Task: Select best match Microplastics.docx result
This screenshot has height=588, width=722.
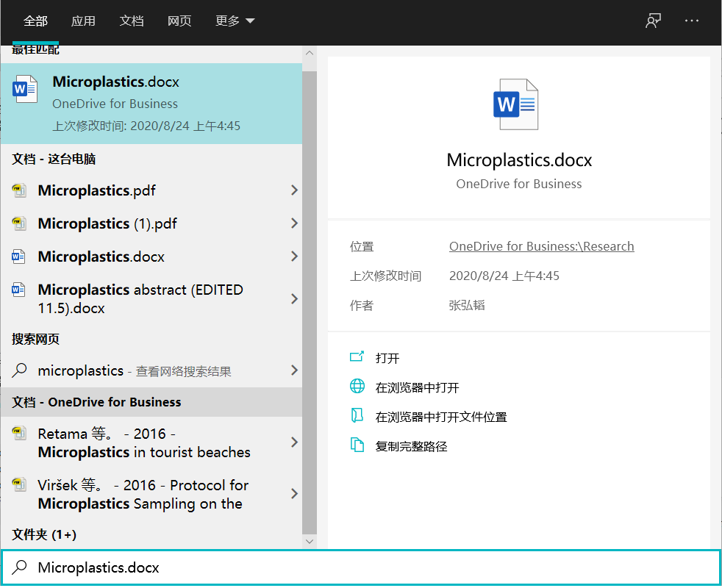Action: point(151,104)
